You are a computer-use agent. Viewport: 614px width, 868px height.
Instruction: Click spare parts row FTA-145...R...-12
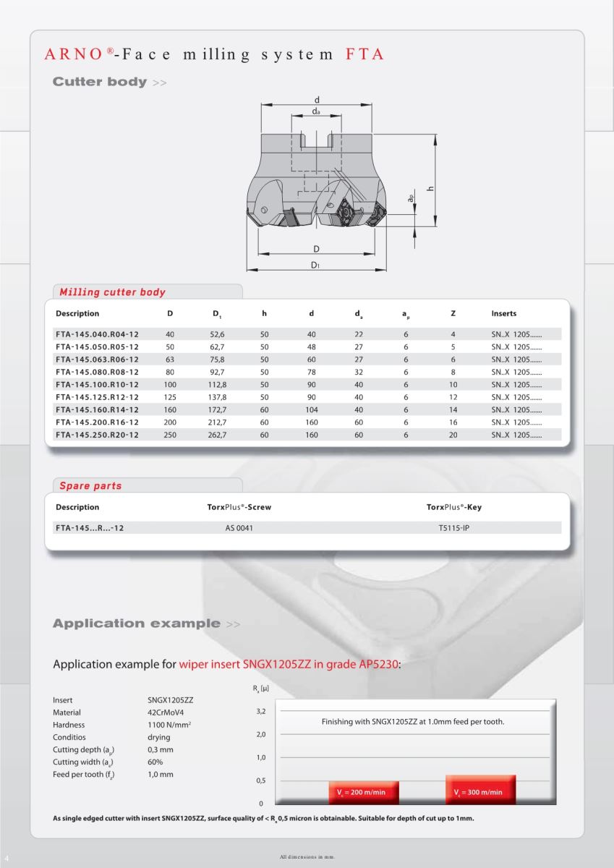coord(307,528)
